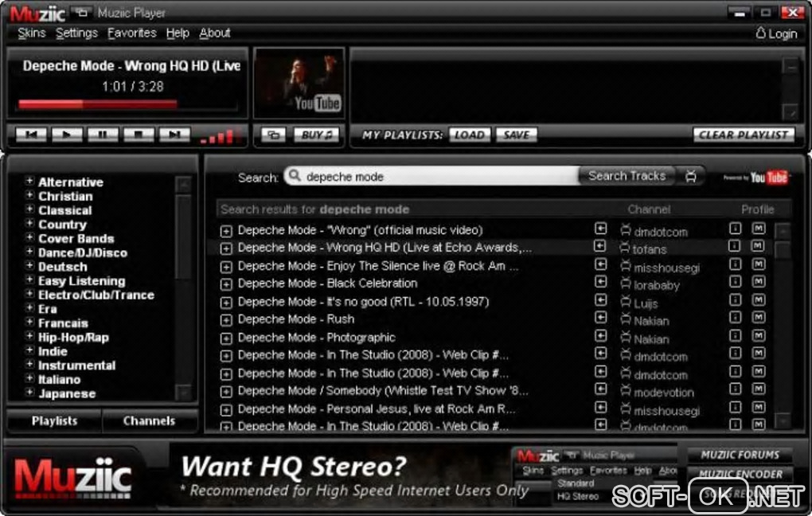The image size is (812, 516).
Task: Skip to the next track
Action: pos(174,135)
